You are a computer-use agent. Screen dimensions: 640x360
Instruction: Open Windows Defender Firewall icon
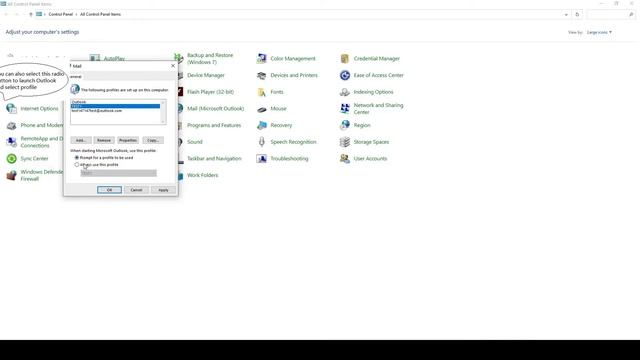(x=11, y=175)
